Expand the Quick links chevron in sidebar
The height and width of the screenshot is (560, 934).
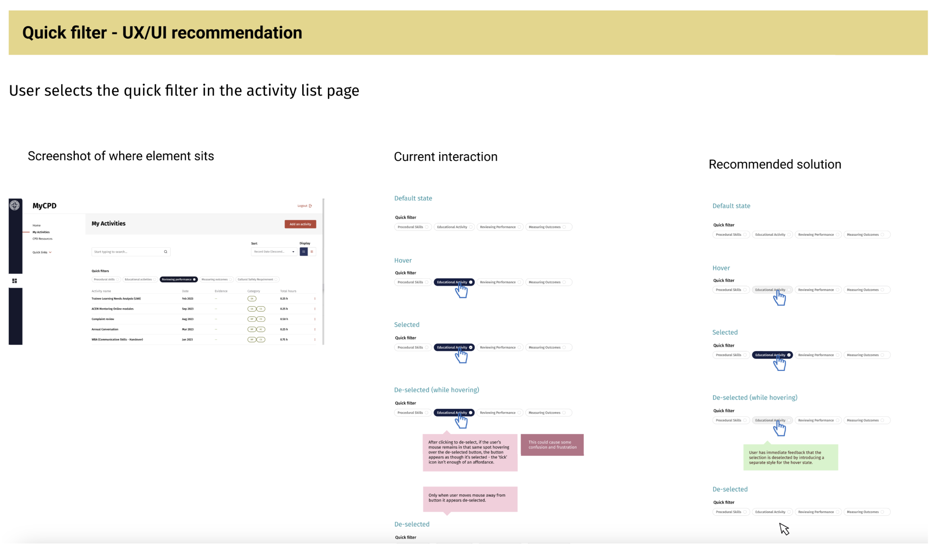pos(50,253)
